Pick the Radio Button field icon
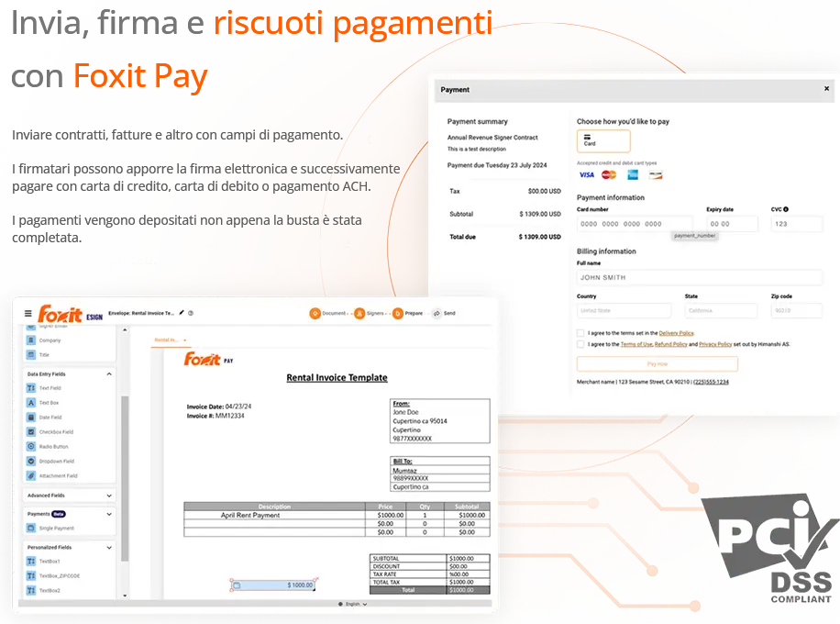Viewport: 840px width, 624px height. (x=31, y=446)
